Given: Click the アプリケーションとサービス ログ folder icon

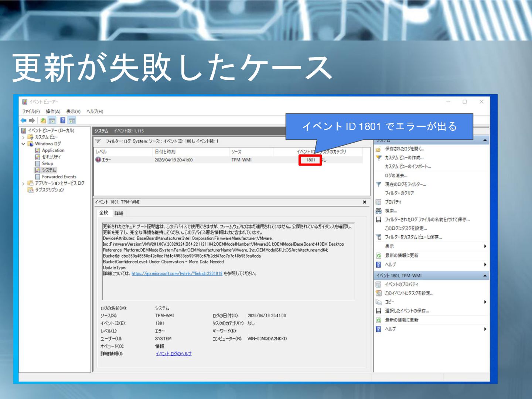Looking at the screenshot, I should (30, 183).
